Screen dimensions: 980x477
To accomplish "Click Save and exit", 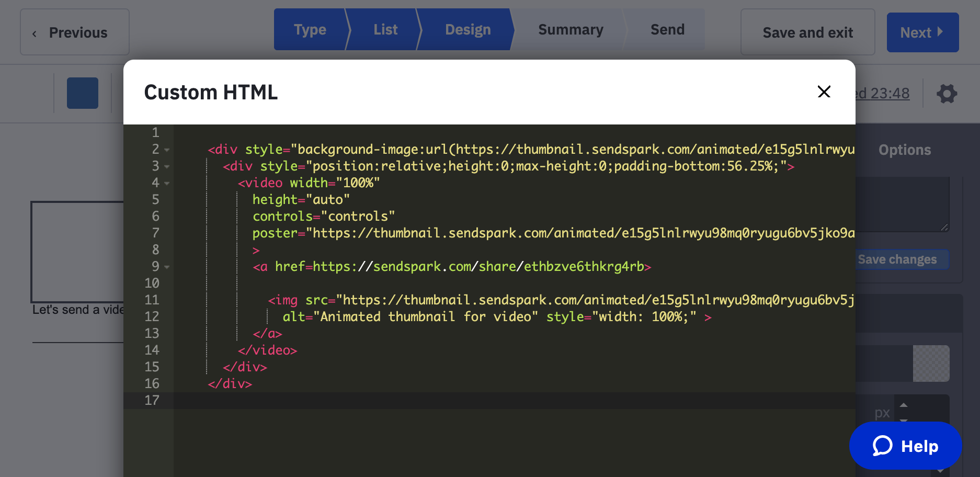I will point(807,32).
